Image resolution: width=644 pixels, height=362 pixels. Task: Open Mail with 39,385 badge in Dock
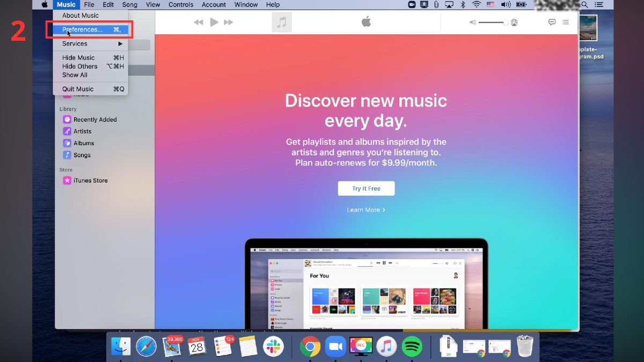point(172,346)
